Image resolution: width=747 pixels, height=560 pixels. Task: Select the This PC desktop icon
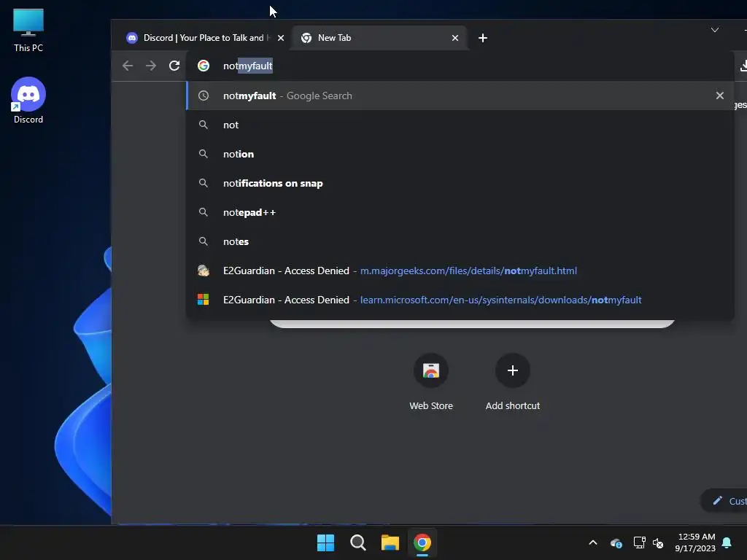pyautogui.click(x=28, y=31)
